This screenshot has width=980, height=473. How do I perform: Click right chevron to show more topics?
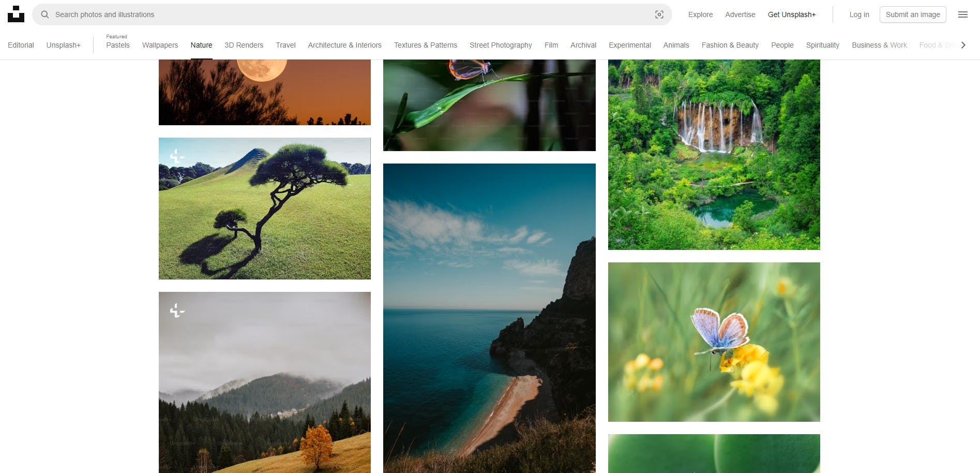point(963,45)
